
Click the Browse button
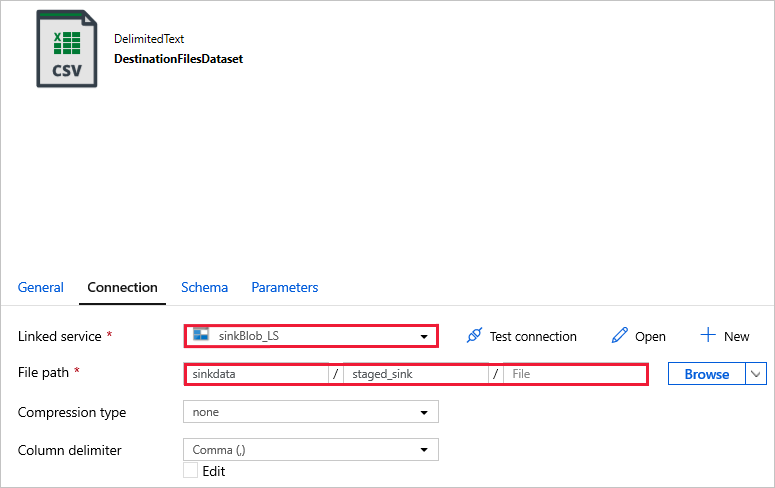(706, 374)
